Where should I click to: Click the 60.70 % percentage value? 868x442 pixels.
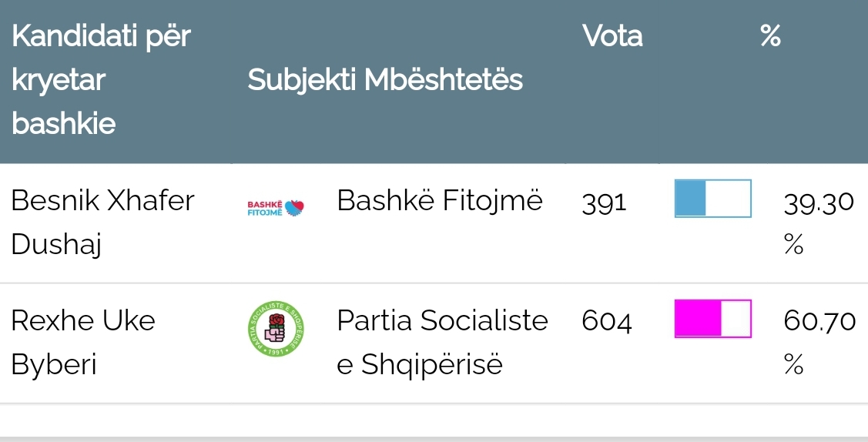coord(819,342)
